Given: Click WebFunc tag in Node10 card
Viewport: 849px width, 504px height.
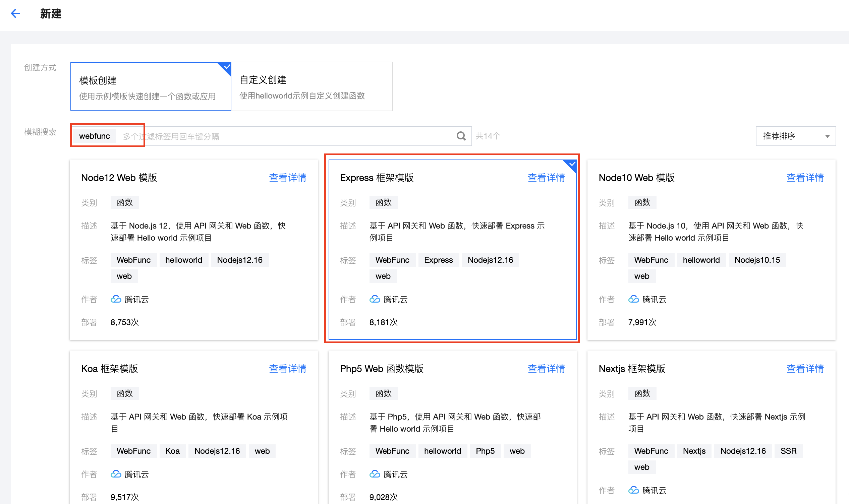Looking at the screenshot, I should click(x=651, y=260).
